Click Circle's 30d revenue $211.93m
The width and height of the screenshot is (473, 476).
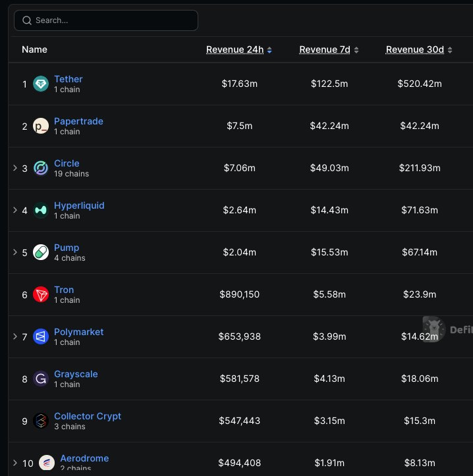tap(420, 168)
